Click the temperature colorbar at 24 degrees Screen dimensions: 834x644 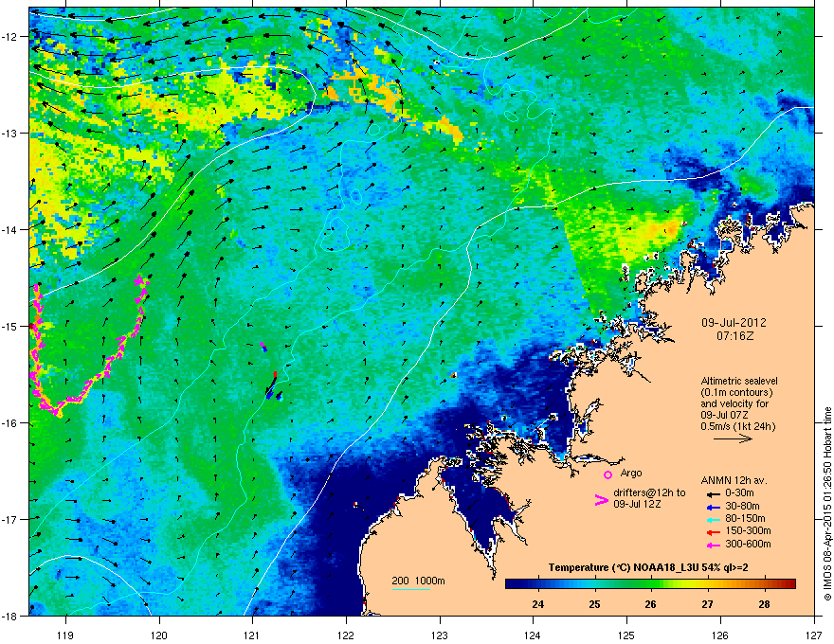[x=538, y=584]
